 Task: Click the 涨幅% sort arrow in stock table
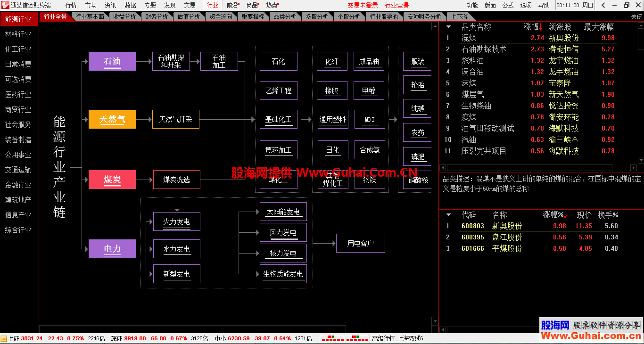[565, 215]
